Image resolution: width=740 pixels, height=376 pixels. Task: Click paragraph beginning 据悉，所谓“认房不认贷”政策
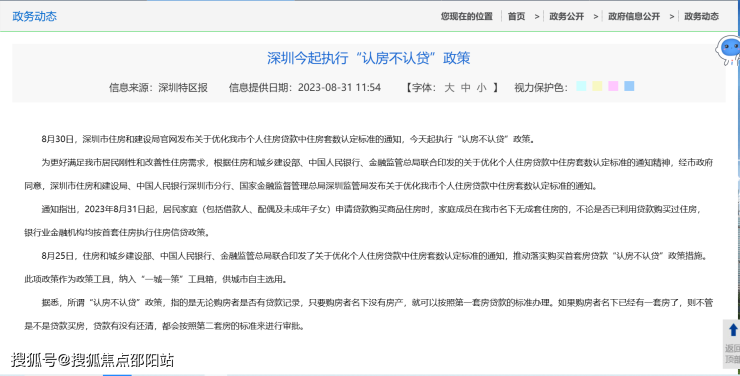(x=369, y=314)
